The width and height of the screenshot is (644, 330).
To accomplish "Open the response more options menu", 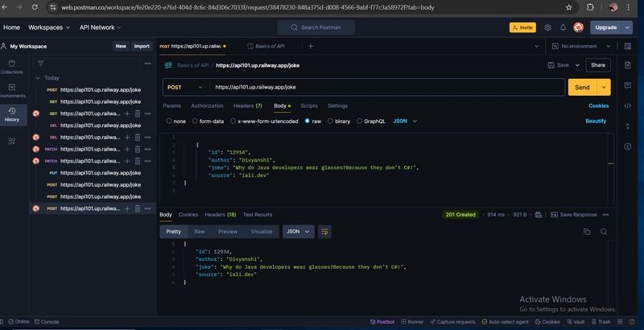I will [x=606, y=215].
